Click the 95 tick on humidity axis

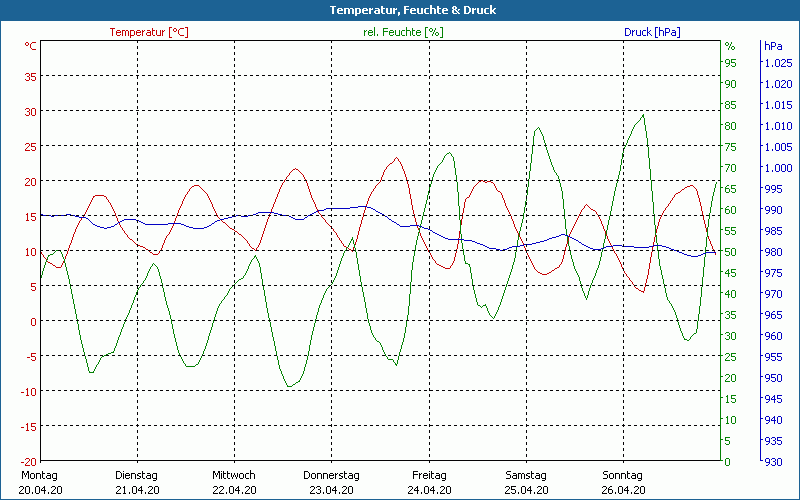point(730,63)
